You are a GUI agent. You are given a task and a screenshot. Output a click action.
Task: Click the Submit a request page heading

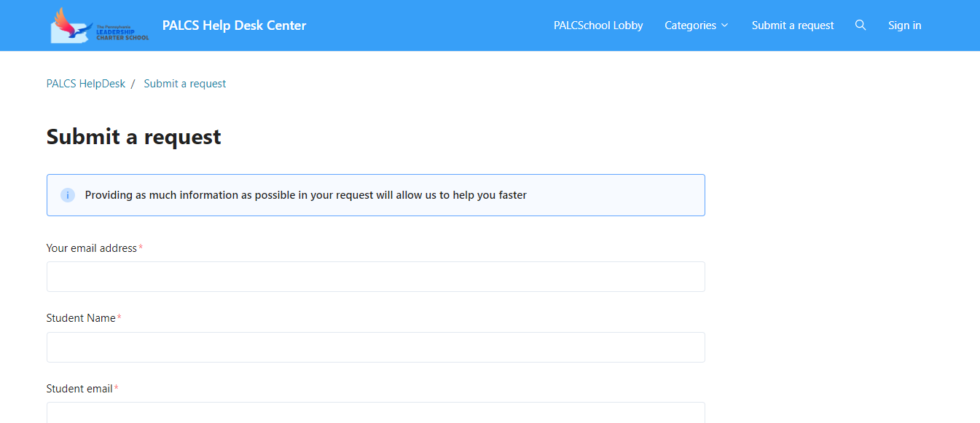point(134,137)
